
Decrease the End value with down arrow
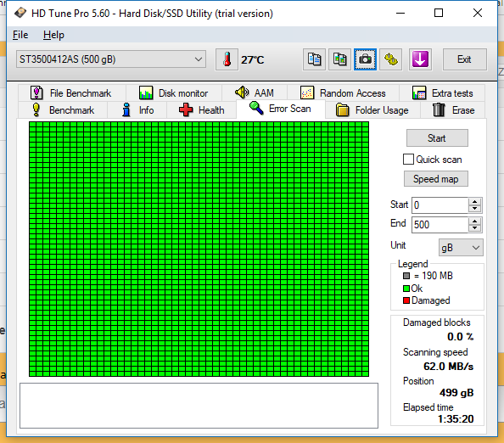click(475, 228)
